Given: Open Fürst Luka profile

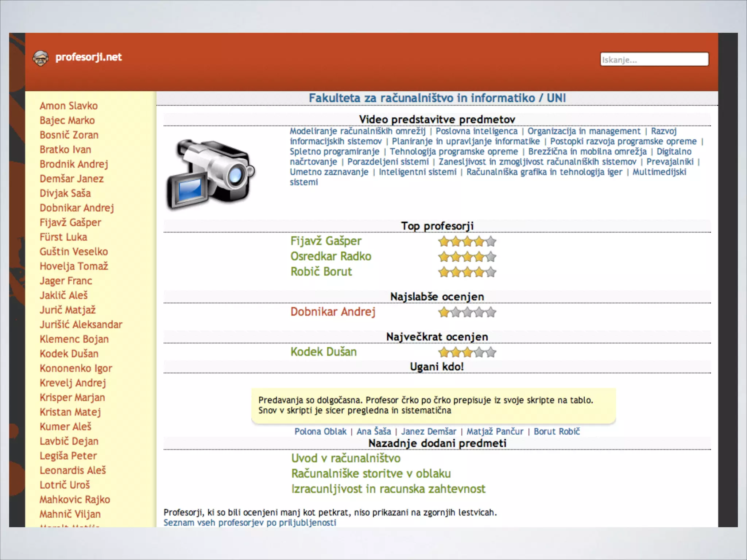Looking at the screenshot, I should click(x=63, y=237).
